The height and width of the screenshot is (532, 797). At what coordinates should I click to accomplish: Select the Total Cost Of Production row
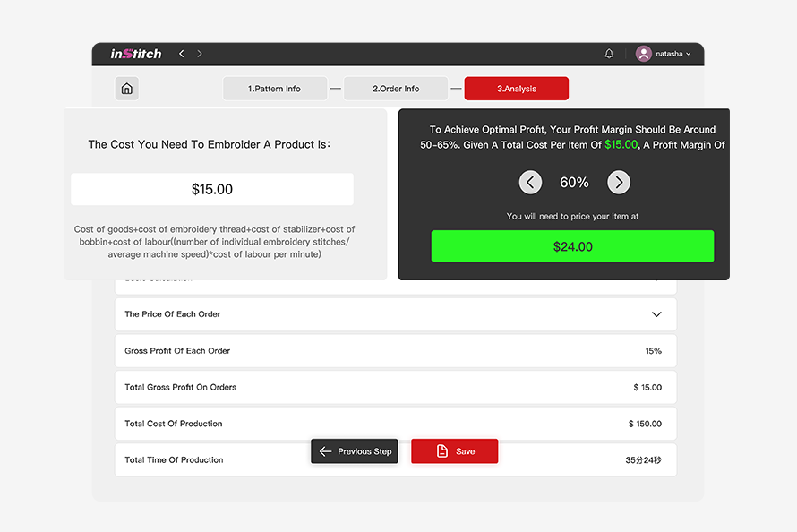(395, 424)
